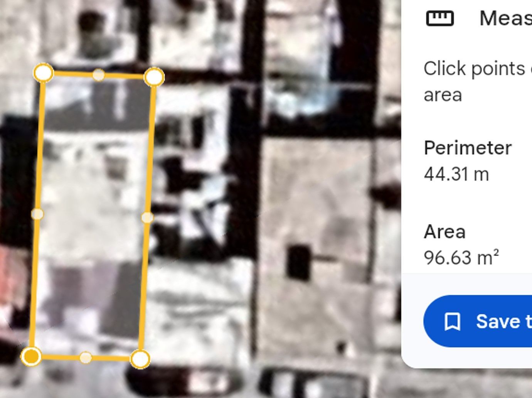The height and width of the screenshot is (398, 532).
Task: Click the Measure panel title text
Action: [x=506, y=18]
